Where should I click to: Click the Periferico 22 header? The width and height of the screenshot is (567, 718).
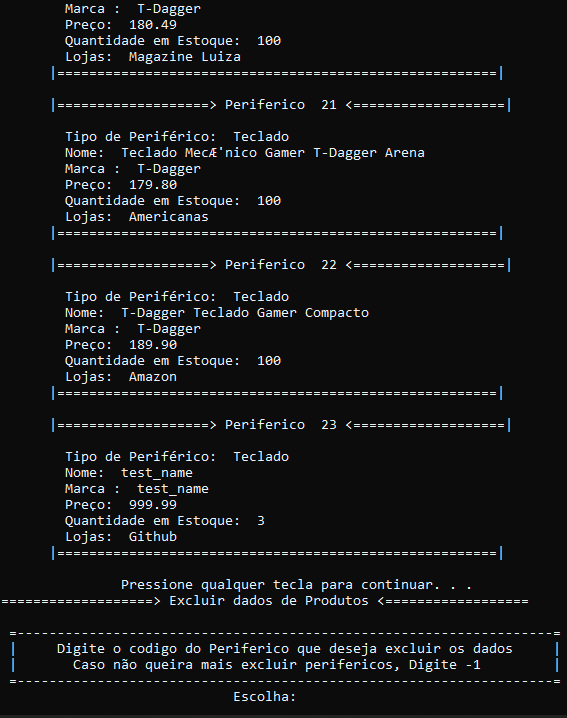coord(281,265)
